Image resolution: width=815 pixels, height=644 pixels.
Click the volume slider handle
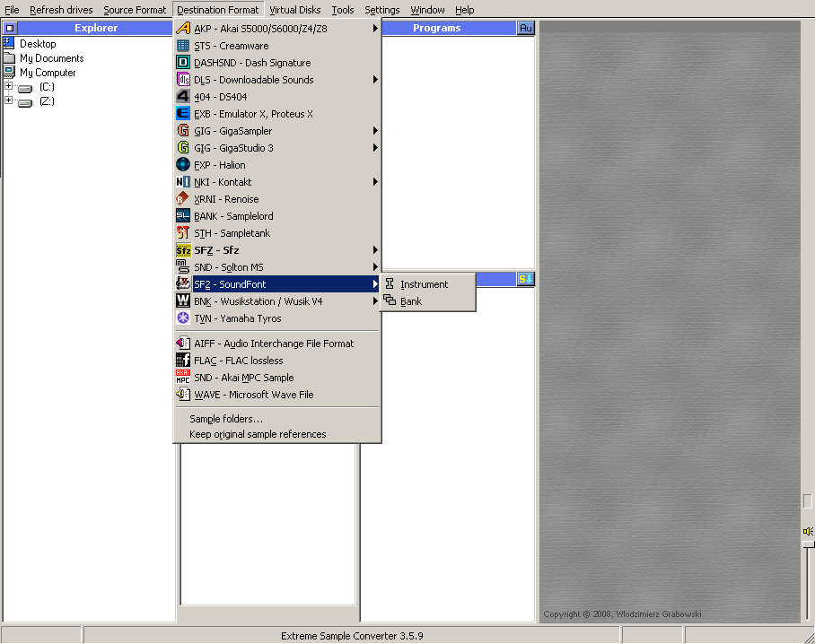(x=808, y=544)
